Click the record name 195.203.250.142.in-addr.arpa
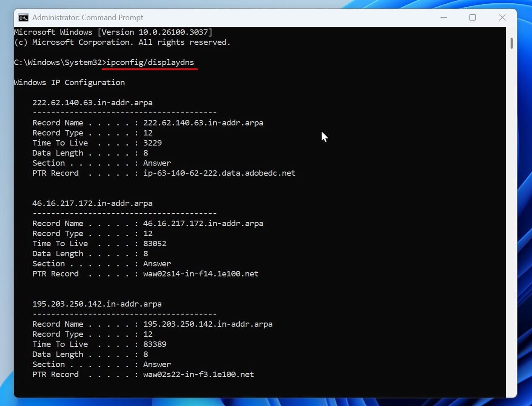Image resolution: width=532 pixels, height=406 pixels. click(97, 304)
